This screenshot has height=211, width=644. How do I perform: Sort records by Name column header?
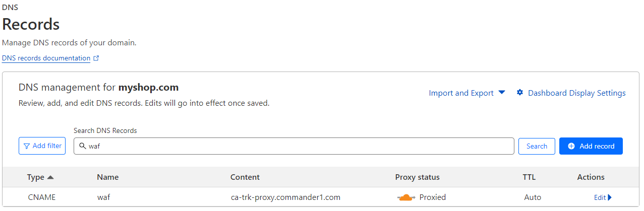click(107, 177)
